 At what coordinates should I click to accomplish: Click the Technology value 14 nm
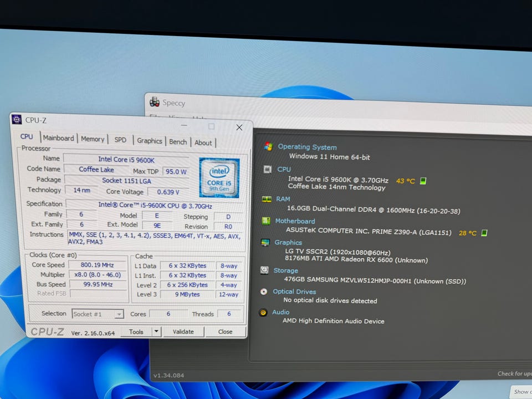pos(82,190)
